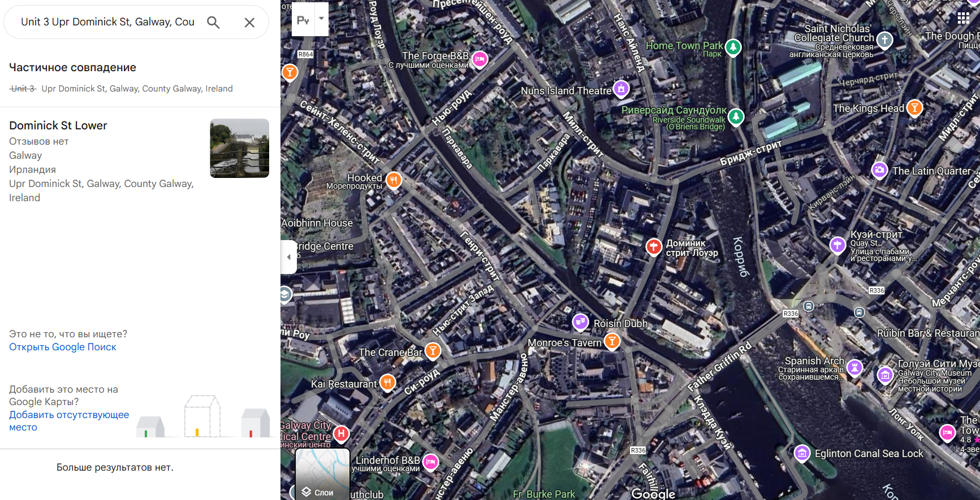Screen dimensions: 980x500
Task: Open the Home Town Park marker
Action: tap(733, 47)
